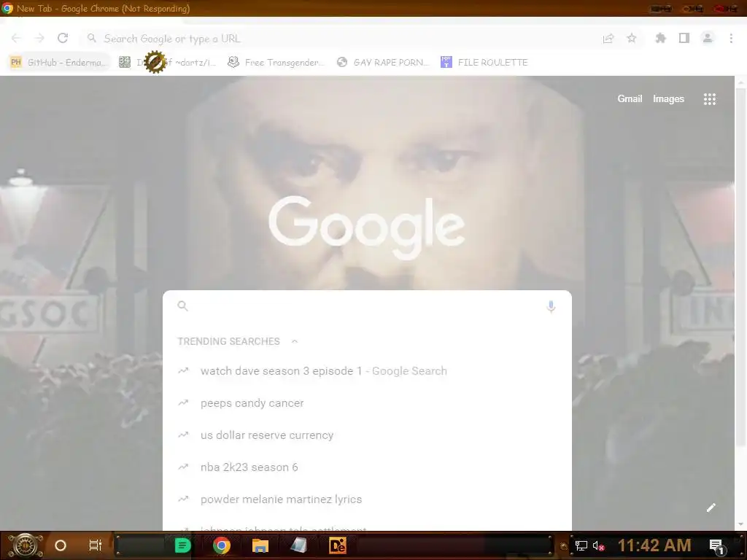This screenshot has width=747, height=560.
Task: Start voice search with the microphone
Action: pyautogui.click(x=551, y=306)
